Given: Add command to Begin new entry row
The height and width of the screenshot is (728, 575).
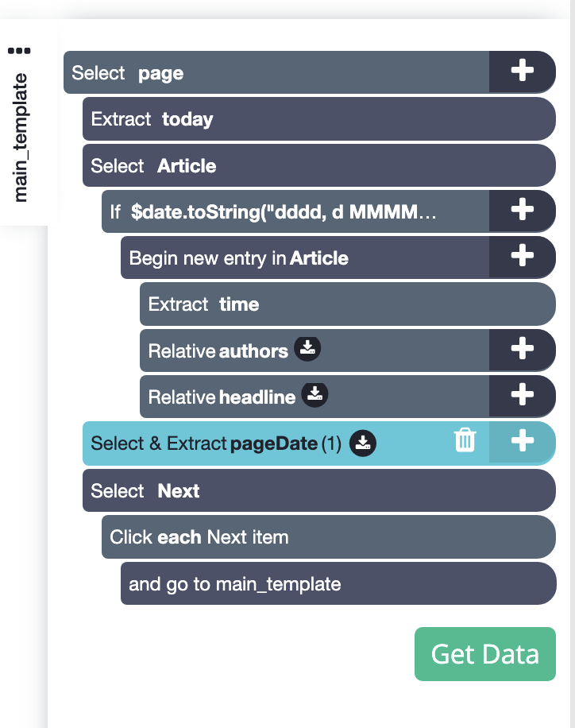Looking at the screenshot, I should 522,257.
